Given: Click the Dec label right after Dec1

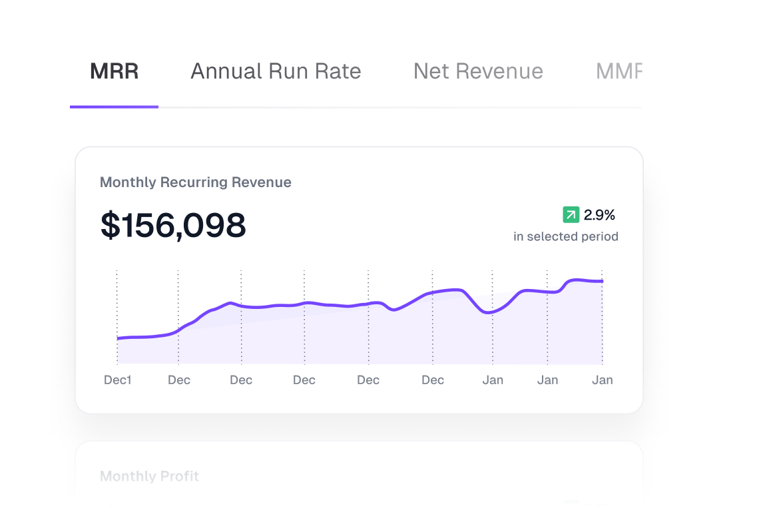Looking at the screenshot, I should click(x=178, y=380).
